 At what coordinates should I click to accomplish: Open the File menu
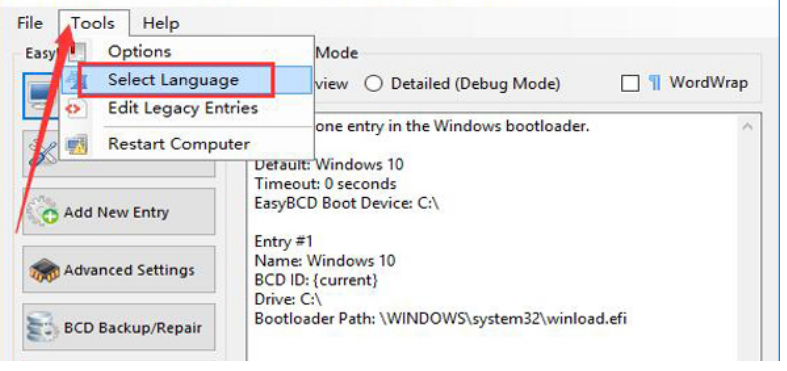(x=30, y=23)
